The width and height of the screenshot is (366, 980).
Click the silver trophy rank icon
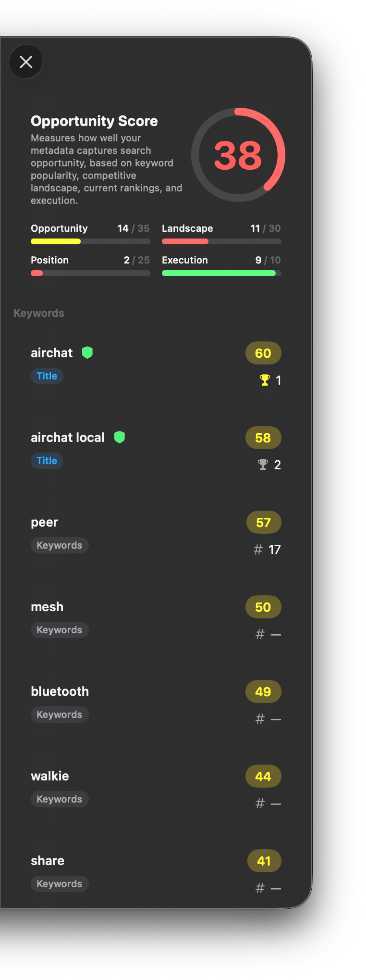(x=263, y=465)
